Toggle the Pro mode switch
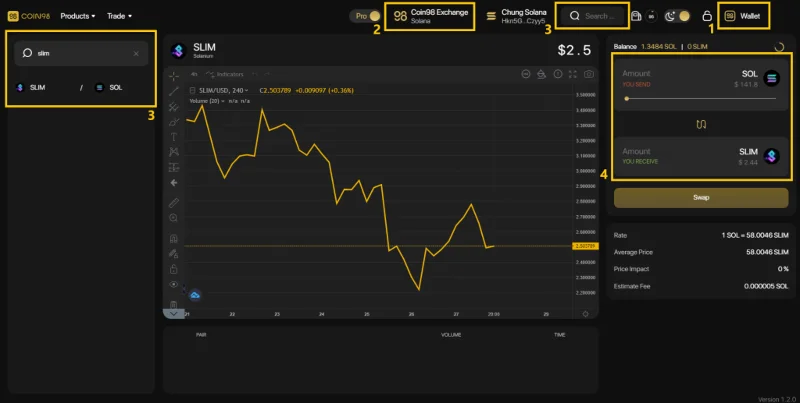The width and height of the screenshot is (800, 403). [365, 16]
